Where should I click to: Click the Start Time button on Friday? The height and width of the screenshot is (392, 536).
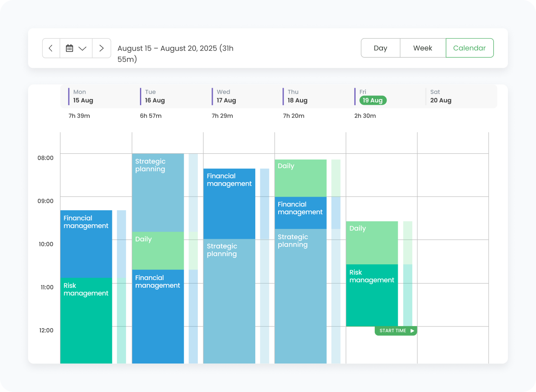click(396, 331)
